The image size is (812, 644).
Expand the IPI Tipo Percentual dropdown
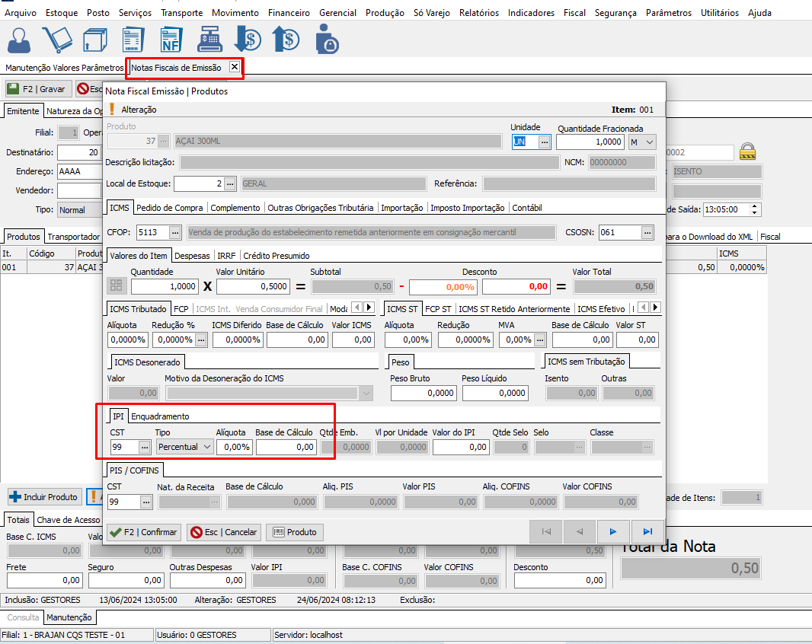pyautogui.click(x=206, y=447)
